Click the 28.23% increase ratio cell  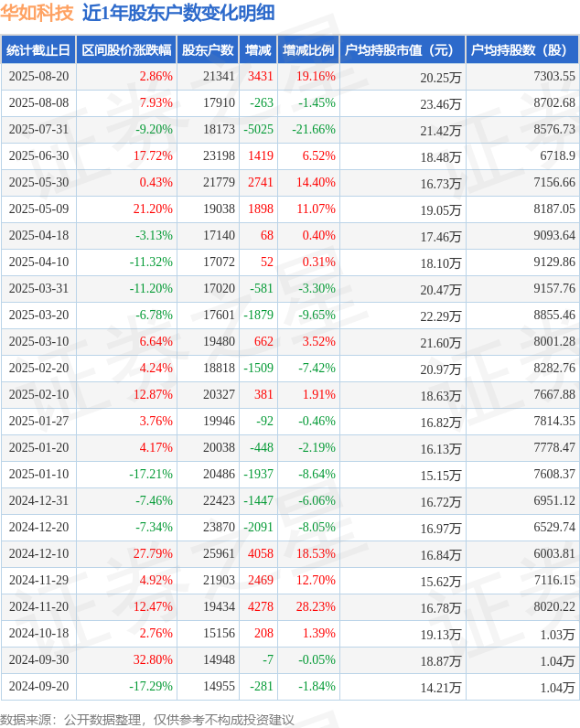tap(316, 606)
